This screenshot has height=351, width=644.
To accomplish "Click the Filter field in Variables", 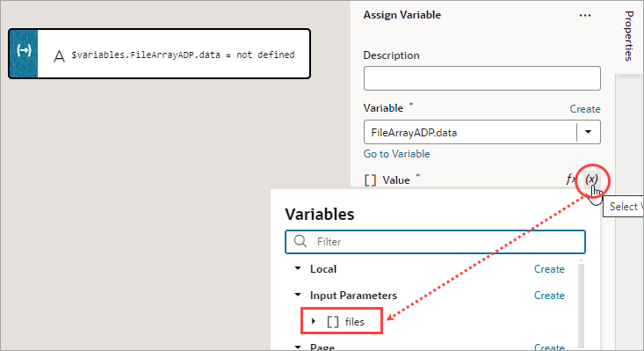I will (435, 242).
